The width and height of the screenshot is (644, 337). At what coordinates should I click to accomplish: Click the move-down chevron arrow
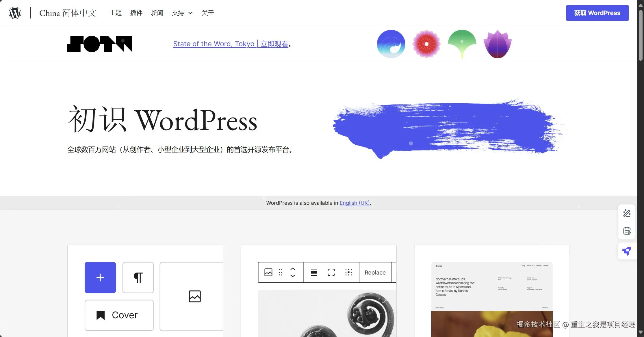[x=293, y=276]
